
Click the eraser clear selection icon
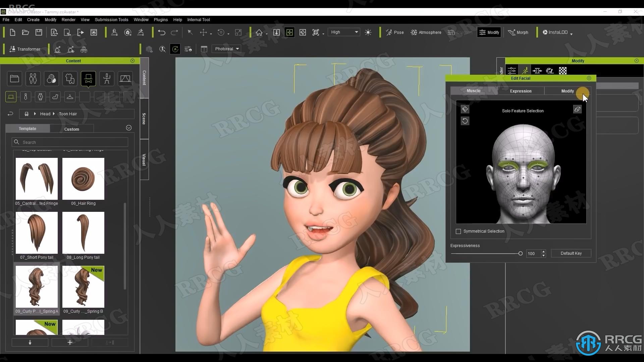coord(577,109)
